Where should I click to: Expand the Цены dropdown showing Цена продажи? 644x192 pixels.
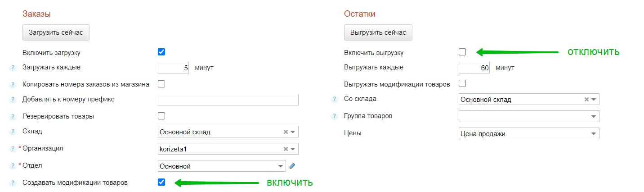[529, 133]
